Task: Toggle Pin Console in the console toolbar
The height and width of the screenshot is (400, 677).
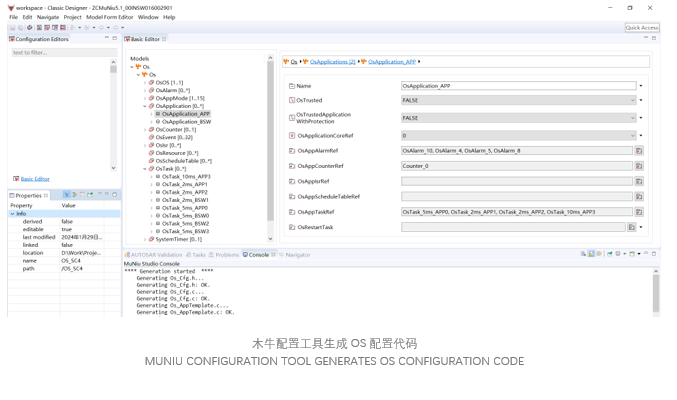Action: click(x=610, y=254)
